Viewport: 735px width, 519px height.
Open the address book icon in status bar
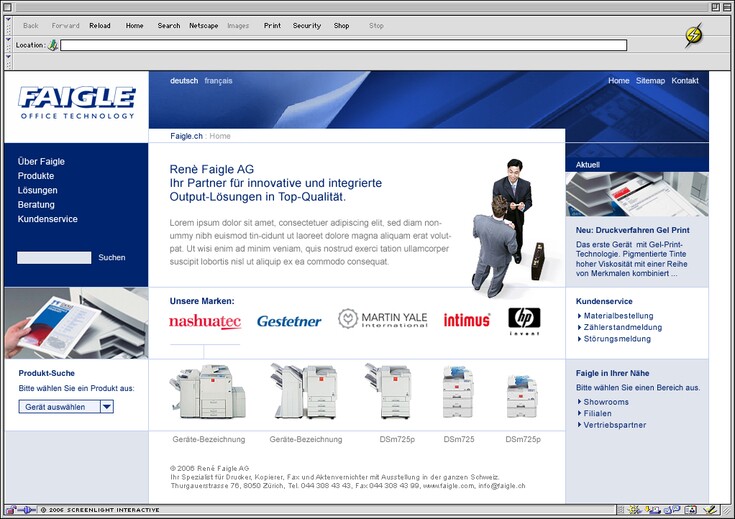690,510
